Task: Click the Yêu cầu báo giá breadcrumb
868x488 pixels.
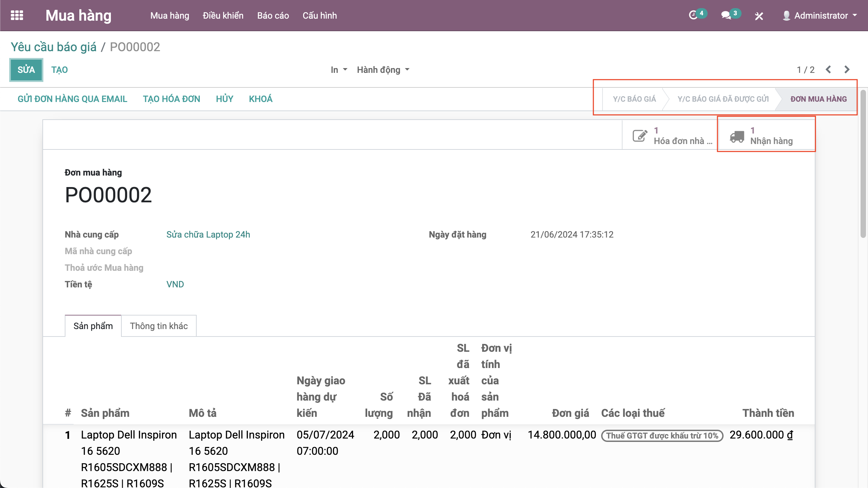Action: tap(54, 47)
